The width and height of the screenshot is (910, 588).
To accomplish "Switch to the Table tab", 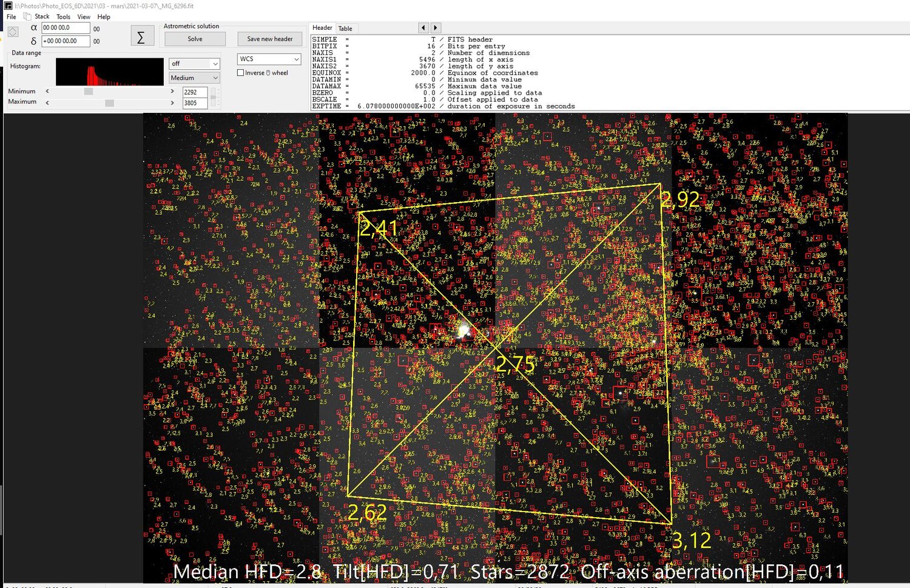I will click(x=345, y=29).
